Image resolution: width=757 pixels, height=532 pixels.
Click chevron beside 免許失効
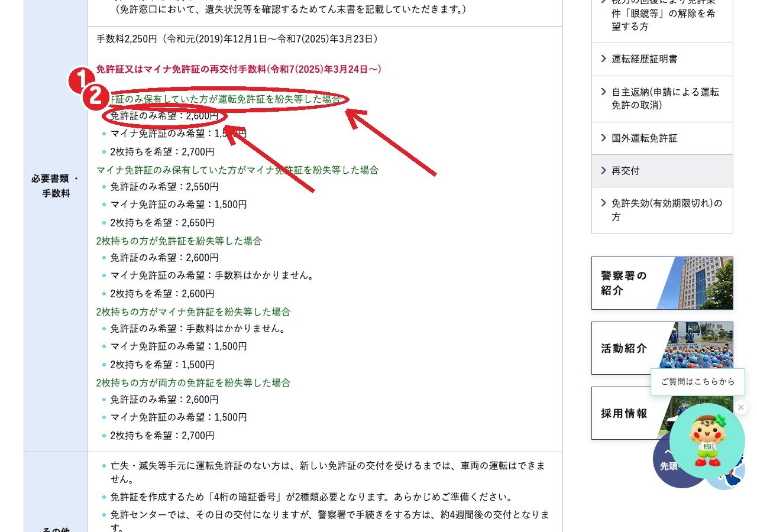[x=603, y=203]
